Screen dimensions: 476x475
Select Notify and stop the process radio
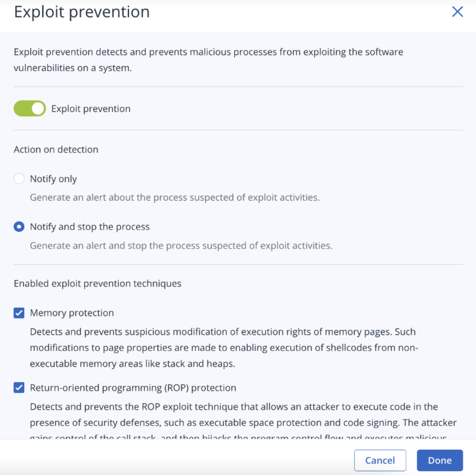[19, 227]
